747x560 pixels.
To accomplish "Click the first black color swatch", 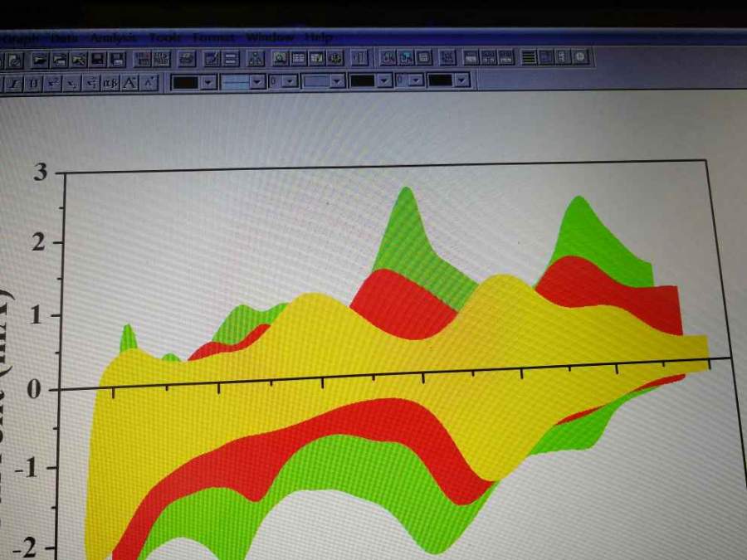I will [x=185, y=83].
